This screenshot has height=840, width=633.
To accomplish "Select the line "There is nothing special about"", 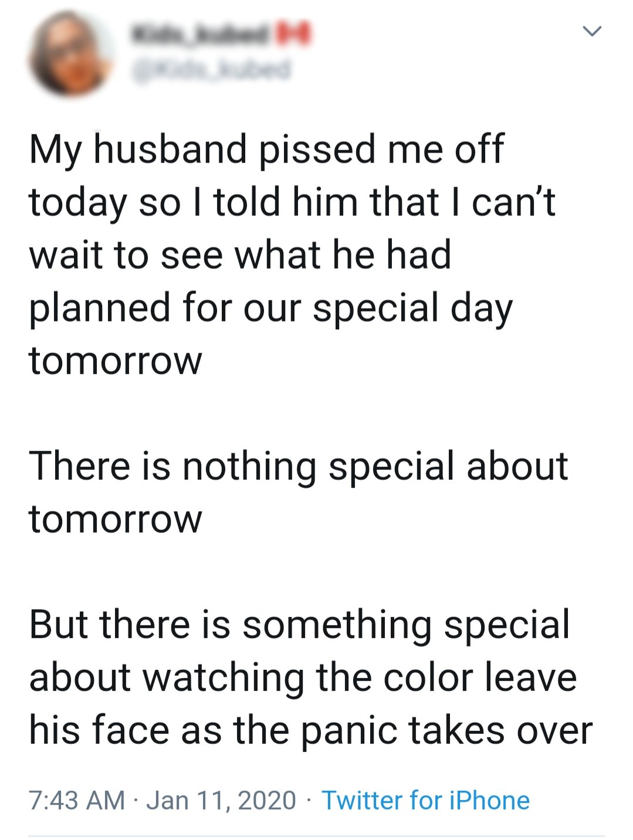I will pos(299,467).
